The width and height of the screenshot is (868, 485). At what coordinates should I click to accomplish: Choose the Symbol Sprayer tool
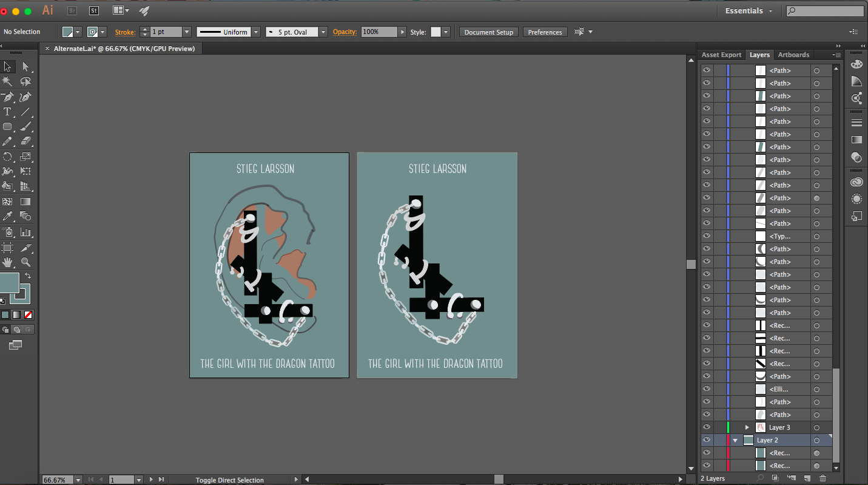8,232
